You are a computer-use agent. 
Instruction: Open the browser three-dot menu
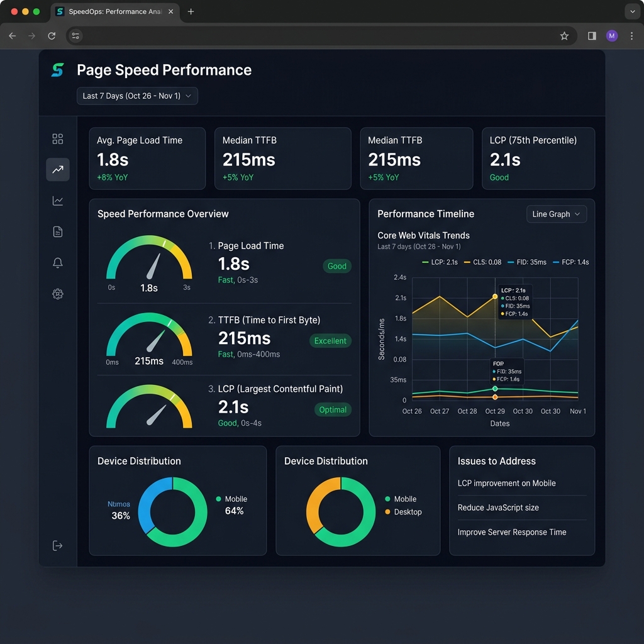coord(631,36)
